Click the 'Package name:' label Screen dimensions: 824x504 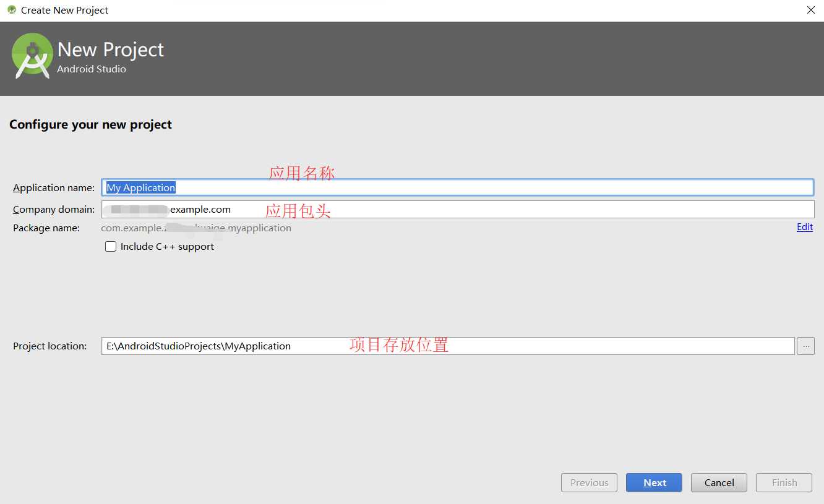point(46,228)
